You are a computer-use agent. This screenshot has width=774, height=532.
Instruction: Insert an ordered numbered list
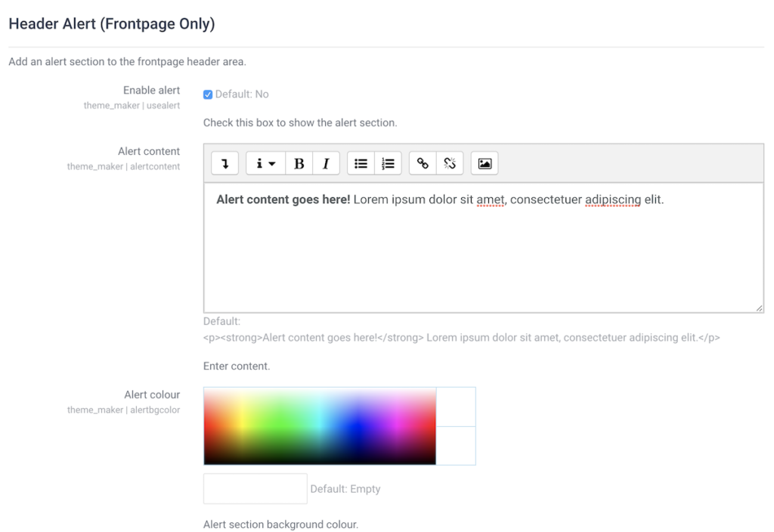388,162
